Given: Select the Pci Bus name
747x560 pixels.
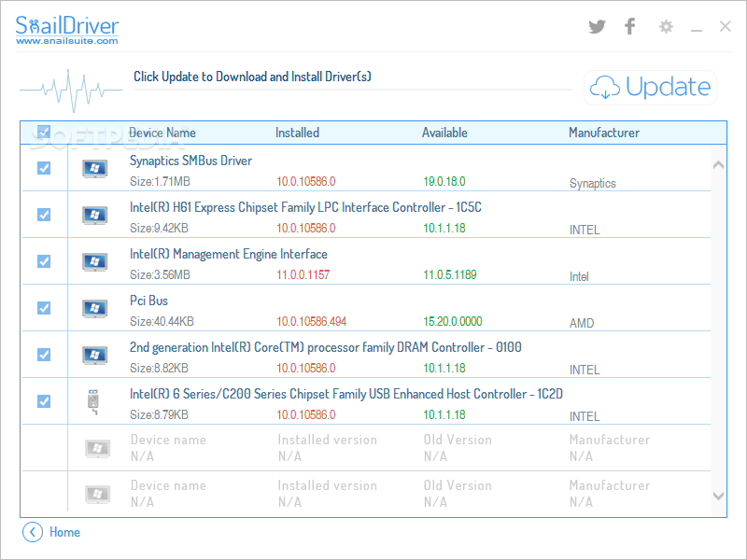Looking at the screenshot, I should (x=148, y=301).
